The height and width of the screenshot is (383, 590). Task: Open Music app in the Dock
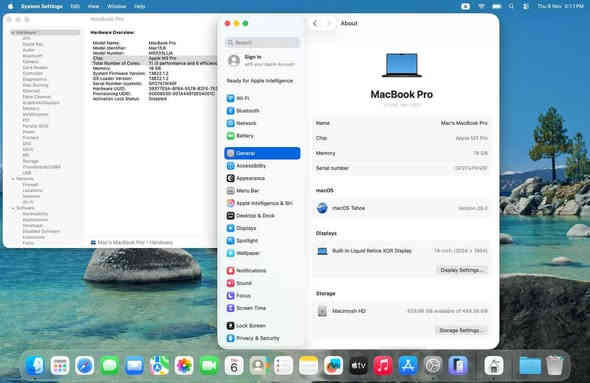pyautogui.click(x=383, y=365)
